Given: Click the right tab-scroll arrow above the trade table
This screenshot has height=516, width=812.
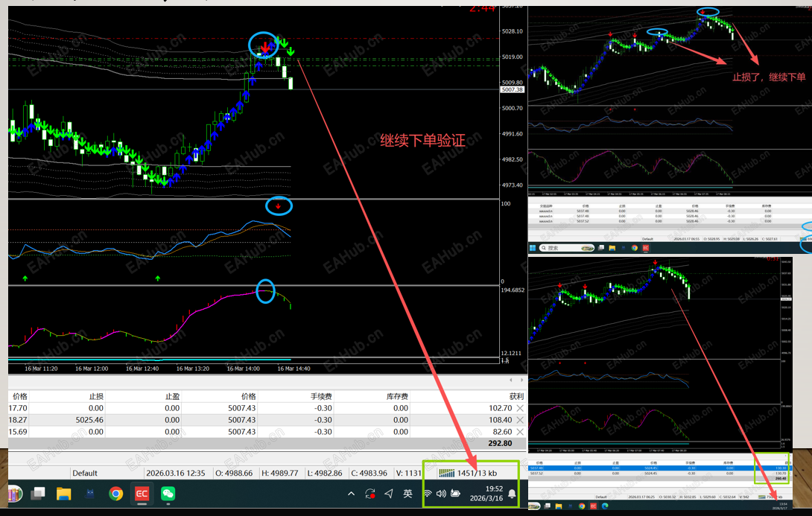Looking at the screenshot, I should coord(521,380).
